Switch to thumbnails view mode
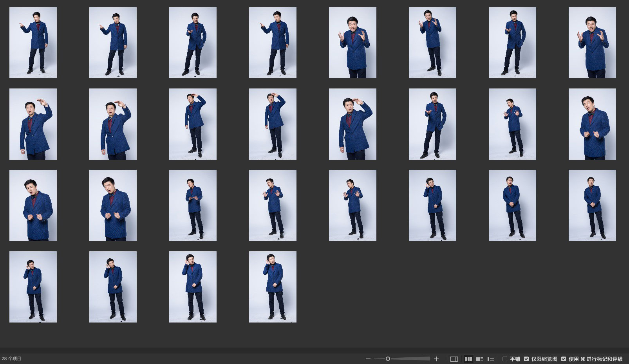This screenshot has width=629, height=364. pos(468,359)
